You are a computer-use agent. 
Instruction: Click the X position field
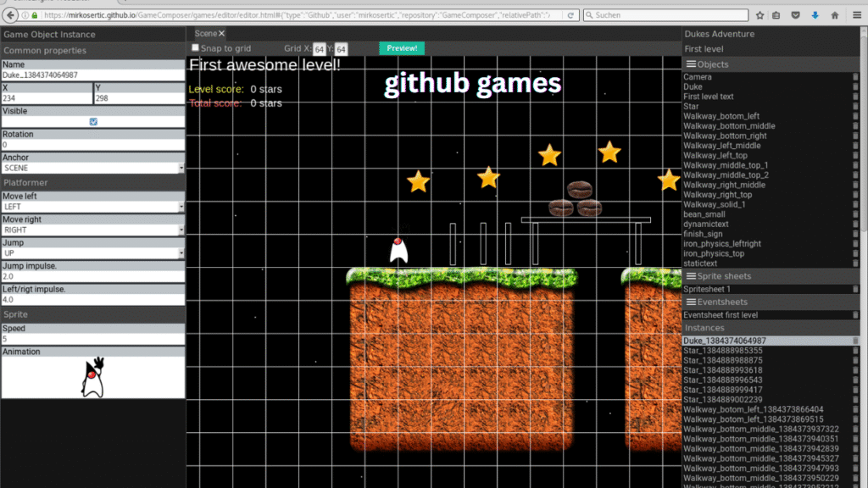[x=47, y=98]
